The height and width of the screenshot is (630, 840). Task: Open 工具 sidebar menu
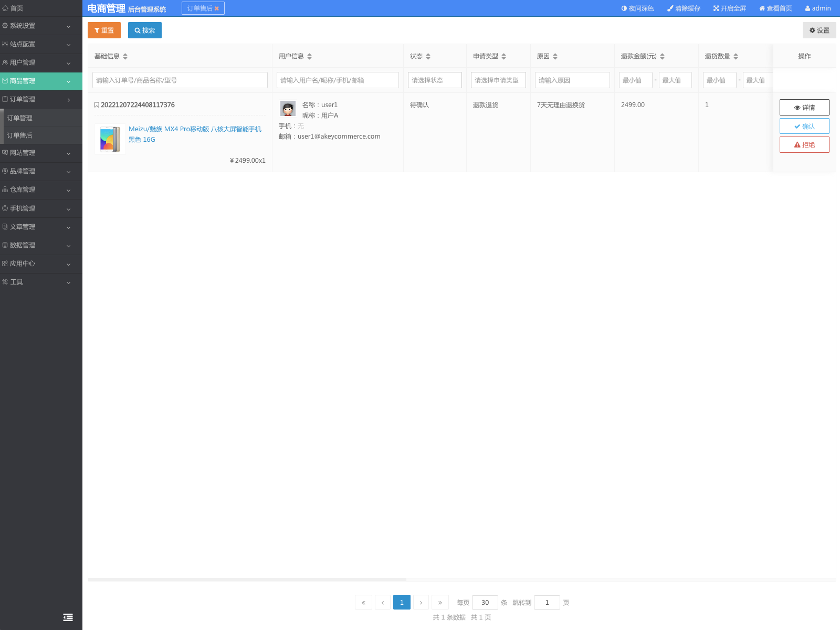coord(41,282)
